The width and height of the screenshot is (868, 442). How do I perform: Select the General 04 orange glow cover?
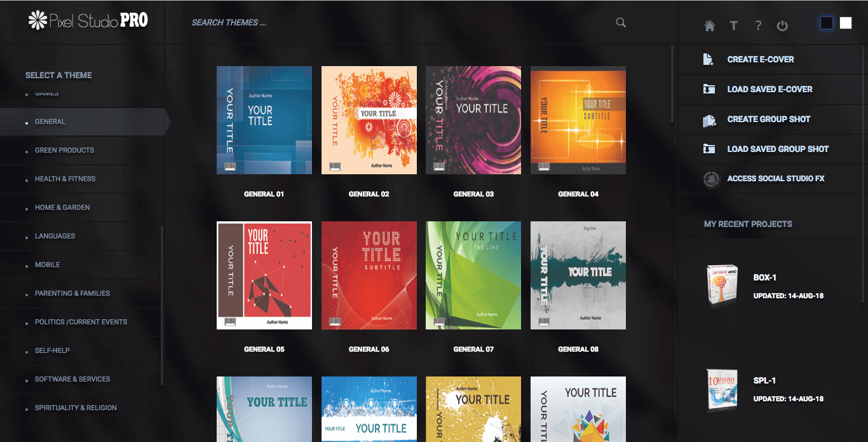(x=578, y=120)
